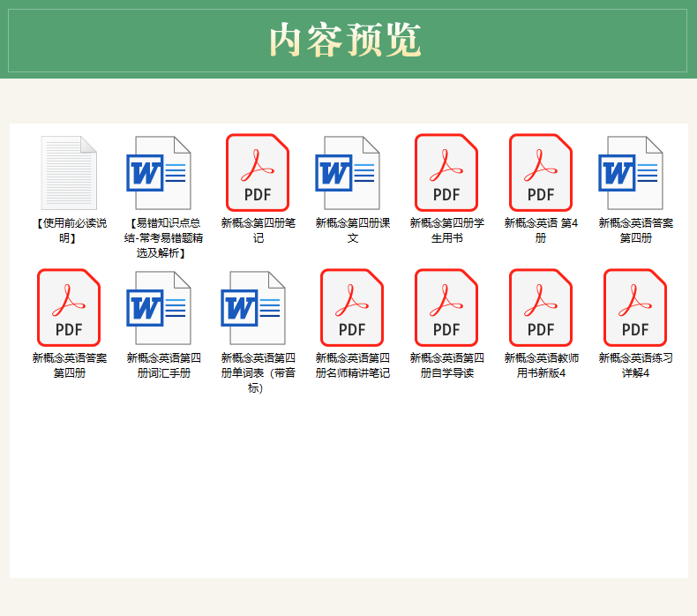Image resolution: width=697 pixels, height=616 pixels.
Task: Click the file name 新概念英语第四册单词表（带音标）
Action: [259, 372]
